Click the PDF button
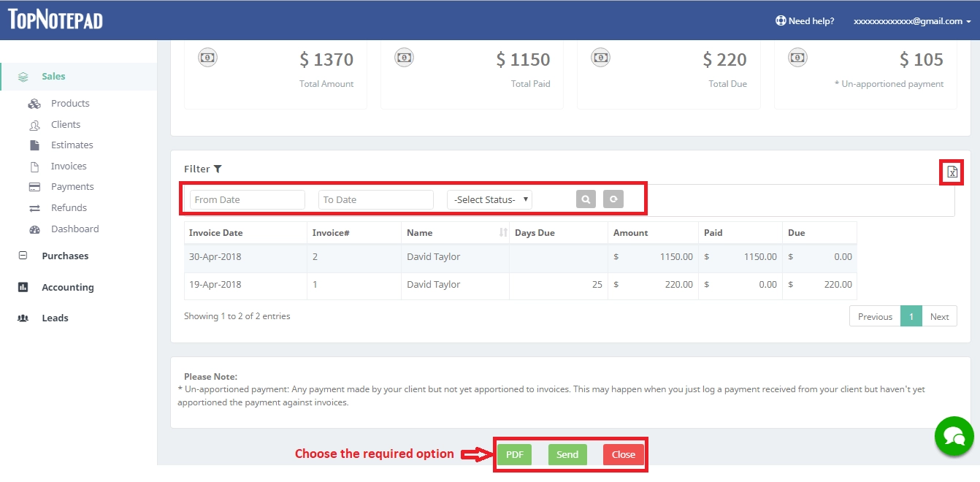This screenshot has height=482, width=980. click(514, 454)
